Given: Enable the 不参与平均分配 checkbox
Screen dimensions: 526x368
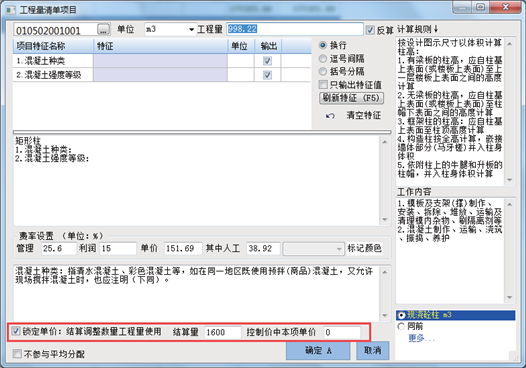Looking at the screenshot, I should click(17, 354).
